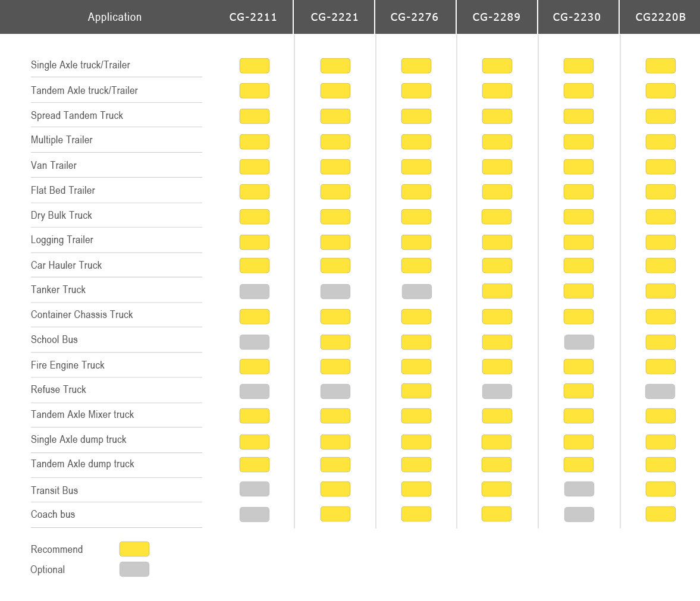
Task: Click the Single Axle dump truck label
Action: click(79, 440)
